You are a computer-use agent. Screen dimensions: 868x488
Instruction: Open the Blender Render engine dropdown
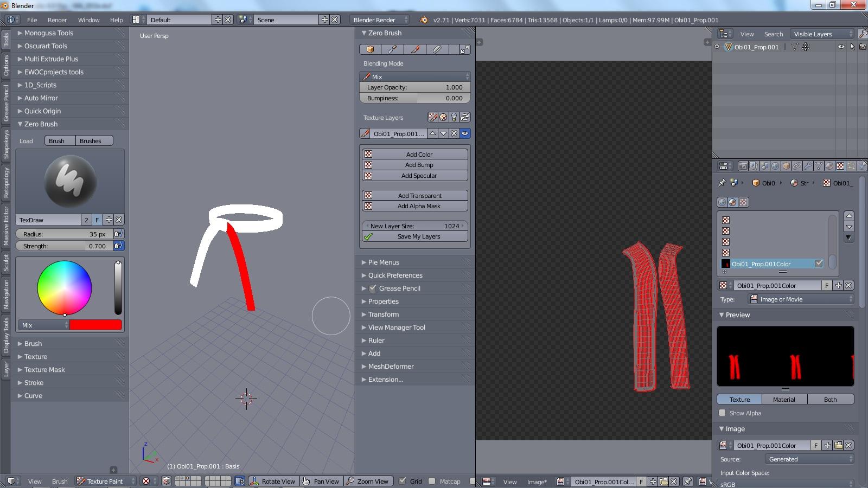(380, 20)
